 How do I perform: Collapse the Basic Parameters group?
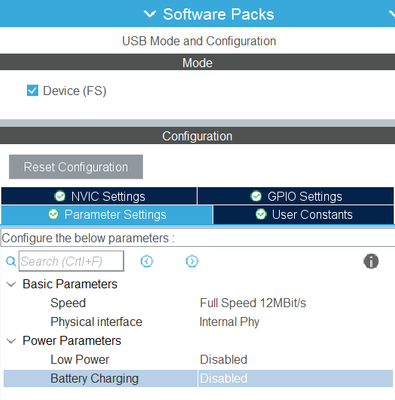pyautogui.click(x=11, y=284)
